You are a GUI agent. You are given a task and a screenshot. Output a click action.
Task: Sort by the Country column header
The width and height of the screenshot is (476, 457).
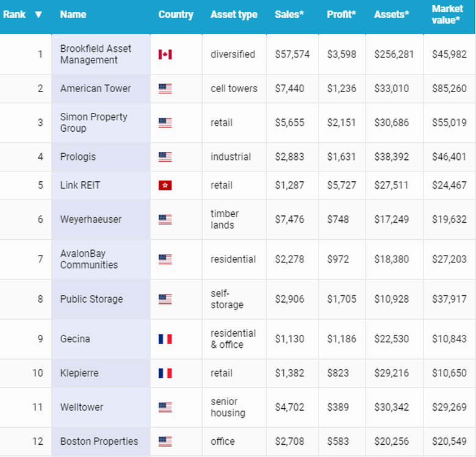pos(175,15)
